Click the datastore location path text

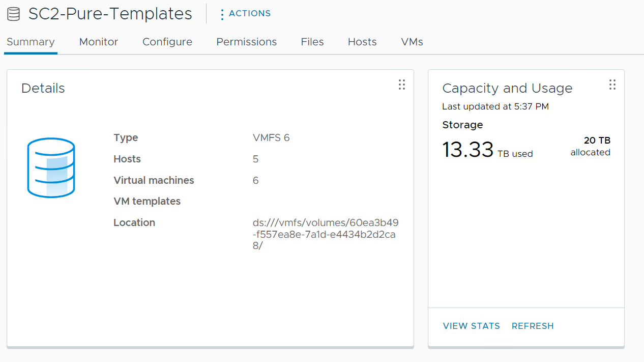point(326,234)
